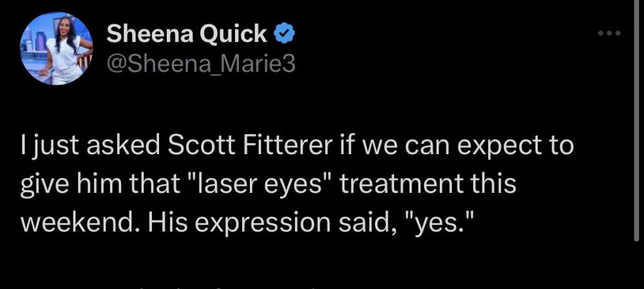The width and height of the screenshot is (644, 289).
Task: Click the display name Sheena Quick
Action: tap(187, 34)
